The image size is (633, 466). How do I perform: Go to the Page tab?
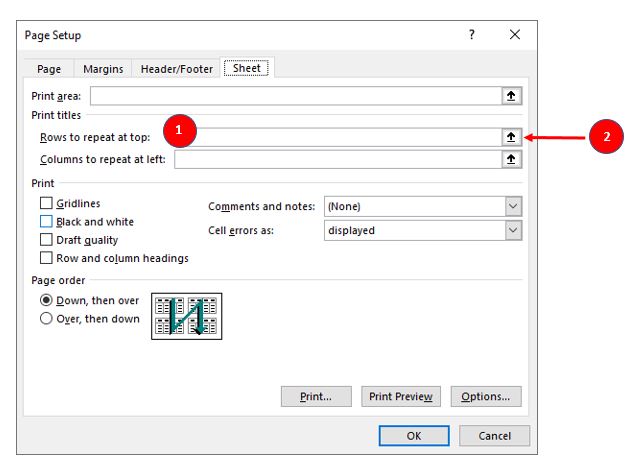49,69
